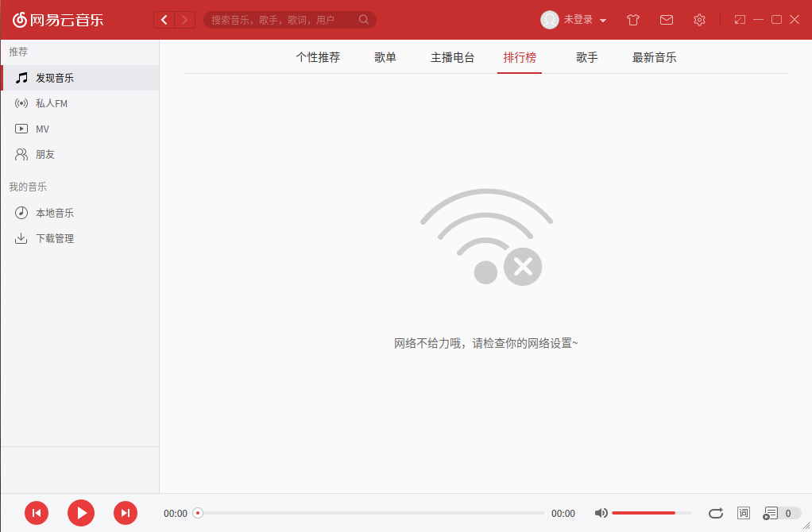Toggle the play loop mode icon
812x532 pixels.
715,513
